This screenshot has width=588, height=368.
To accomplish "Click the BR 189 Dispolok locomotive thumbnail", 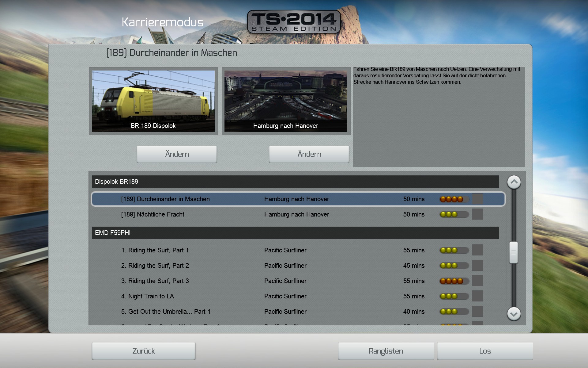I will click(x=153, y=101).
